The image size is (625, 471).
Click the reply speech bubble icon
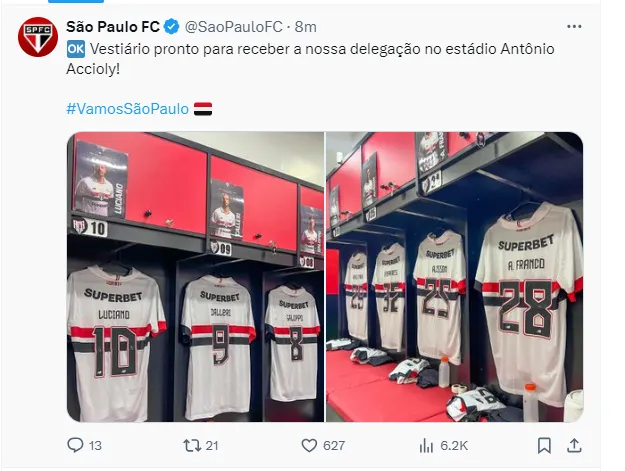click(x=75, y=445)
